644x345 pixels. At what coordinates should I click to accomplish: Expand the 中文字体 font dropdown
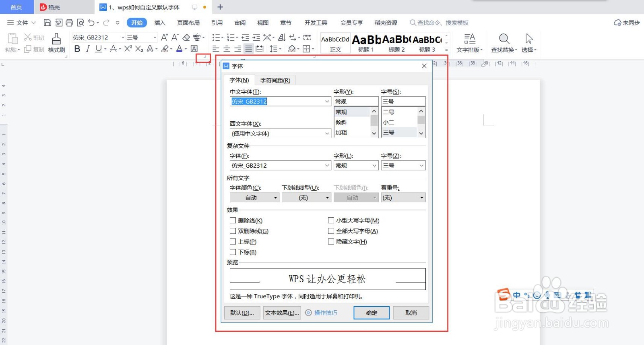327,102
